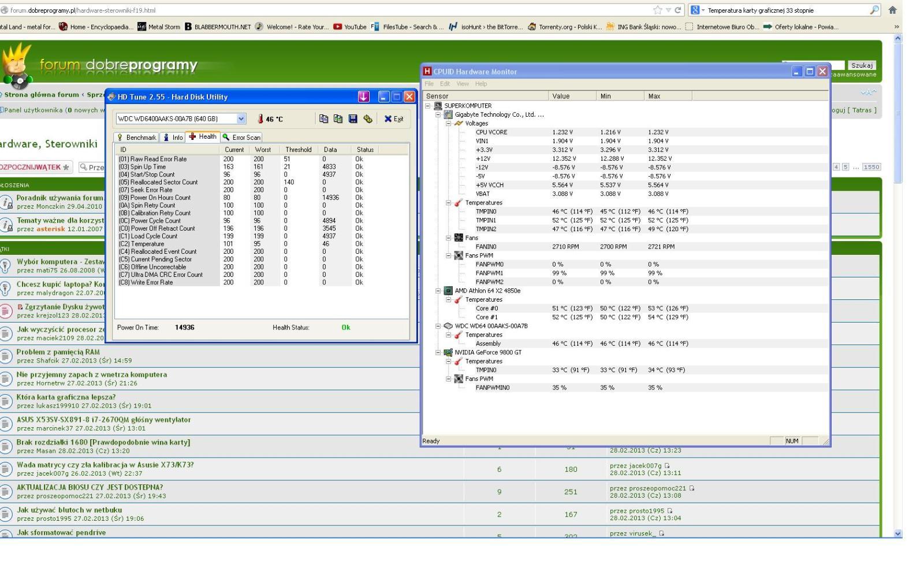Open HD Tune options (wrench icon)
The image size is (924, 578).
pos(368,118)
